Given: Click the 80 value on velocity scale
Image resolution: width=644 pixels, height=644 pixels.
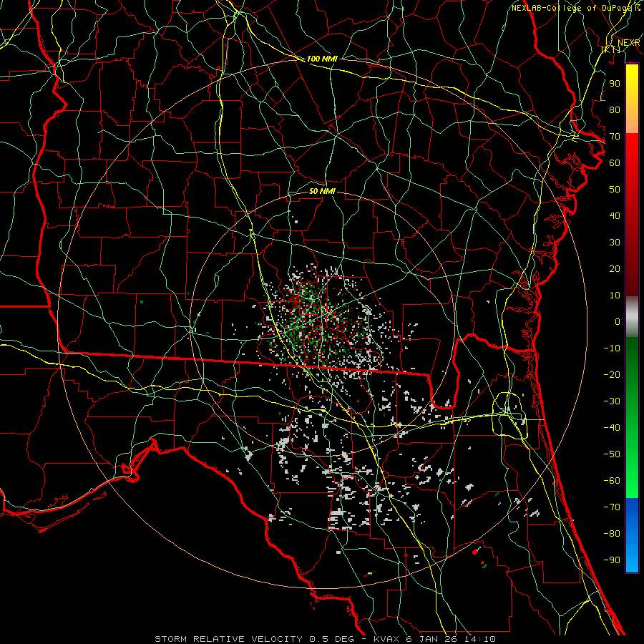Looking at the screenshot, I should [x=615, y=109].
